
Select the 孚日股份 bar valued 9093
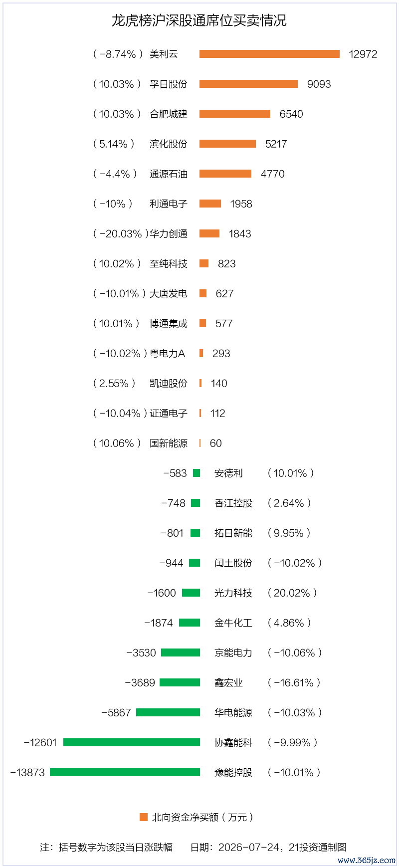[x=248, y=84]
